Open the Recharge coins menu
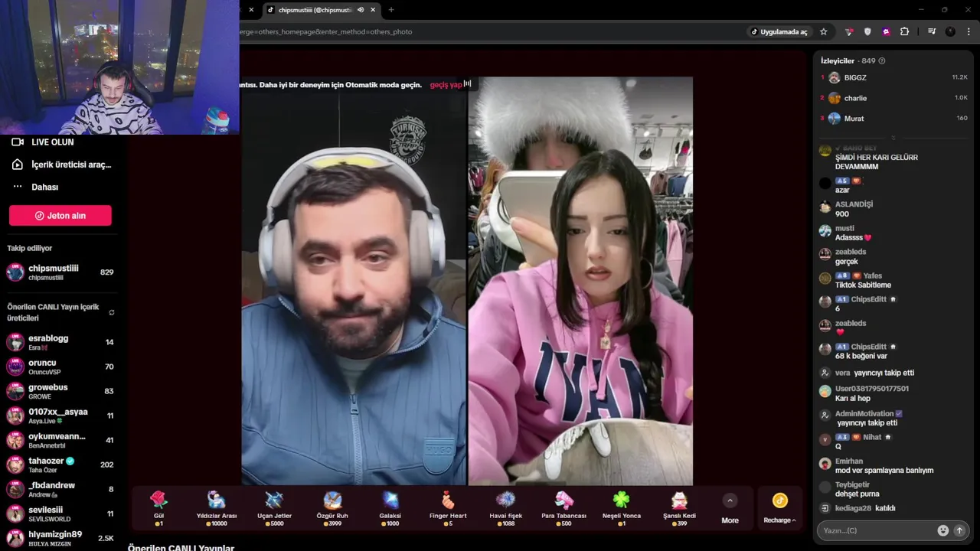This screenshot has width=980, height=551. click(x=779, y=509)
